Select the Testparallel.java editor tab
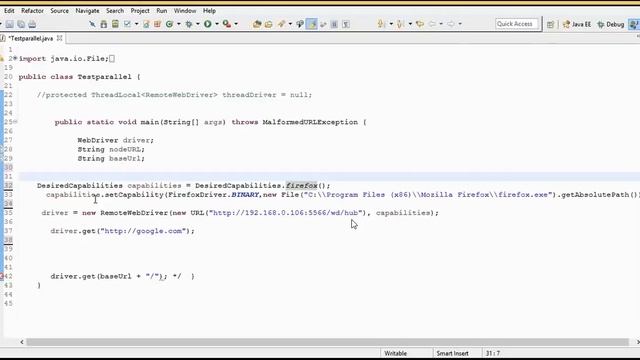Image resolution: width=640 pixels, height=360 pixels. coord(31,38)
